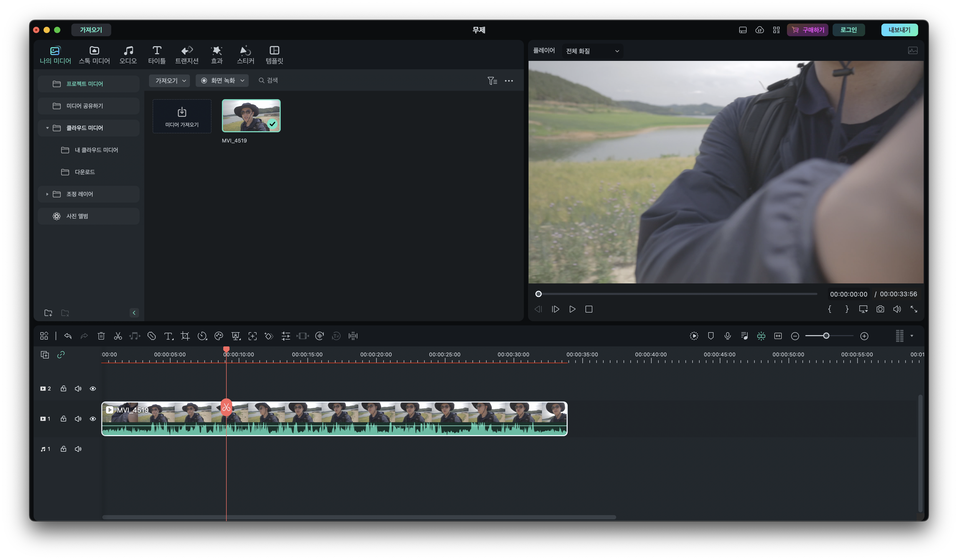
Task: Click the delete trash icon
Action: click(x=101, y=336)
